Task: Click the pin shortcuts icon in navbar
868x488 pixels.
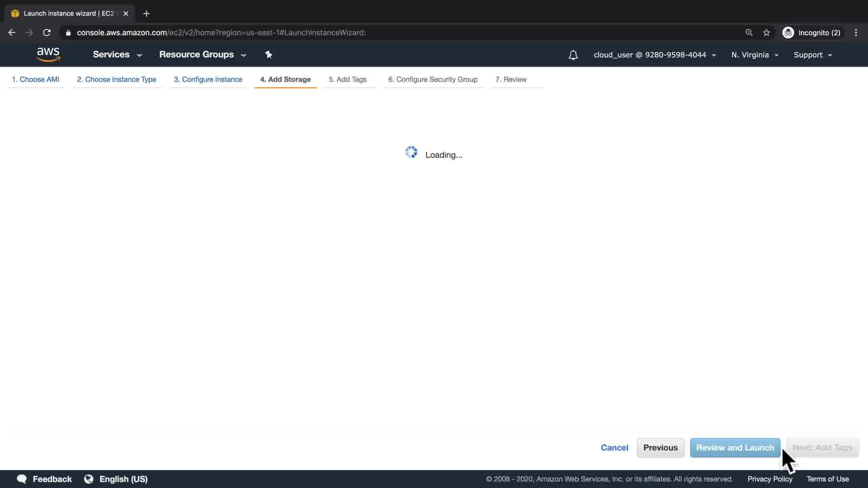Action: (x=269, y=55)
